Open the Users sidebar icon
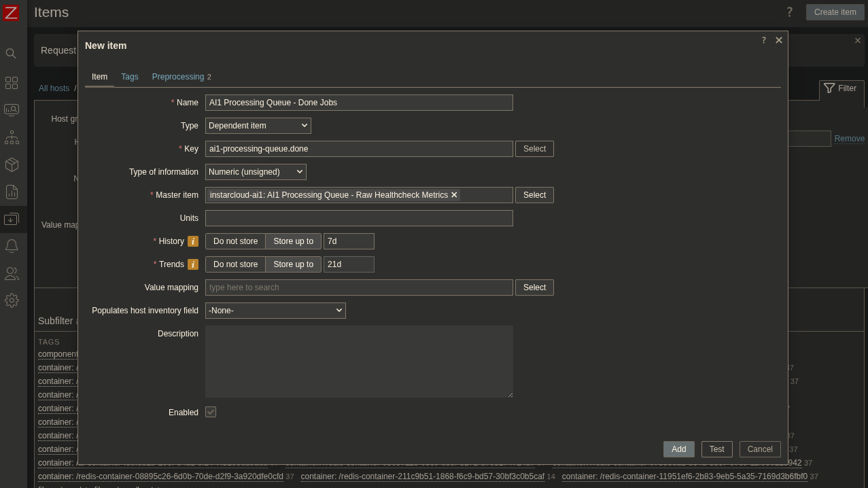868x488 pixels. click(12, 273)
